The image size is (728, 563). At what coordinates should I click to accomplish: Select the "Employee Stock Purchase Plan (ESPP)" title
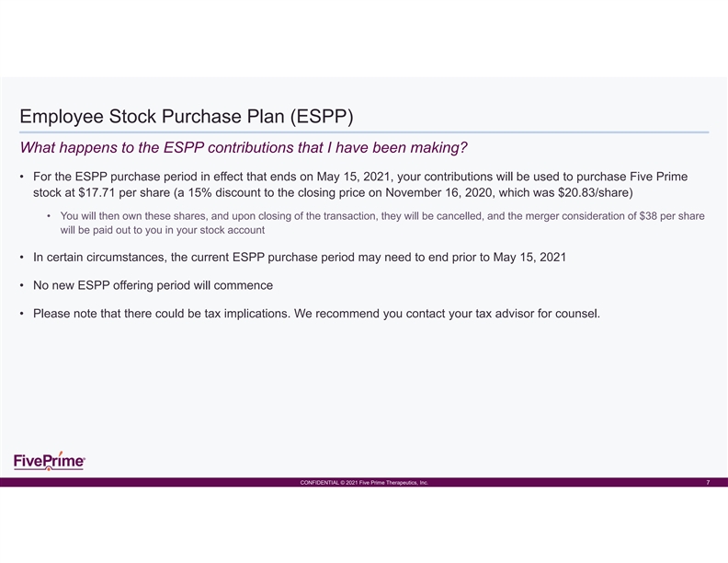(187, 118)
